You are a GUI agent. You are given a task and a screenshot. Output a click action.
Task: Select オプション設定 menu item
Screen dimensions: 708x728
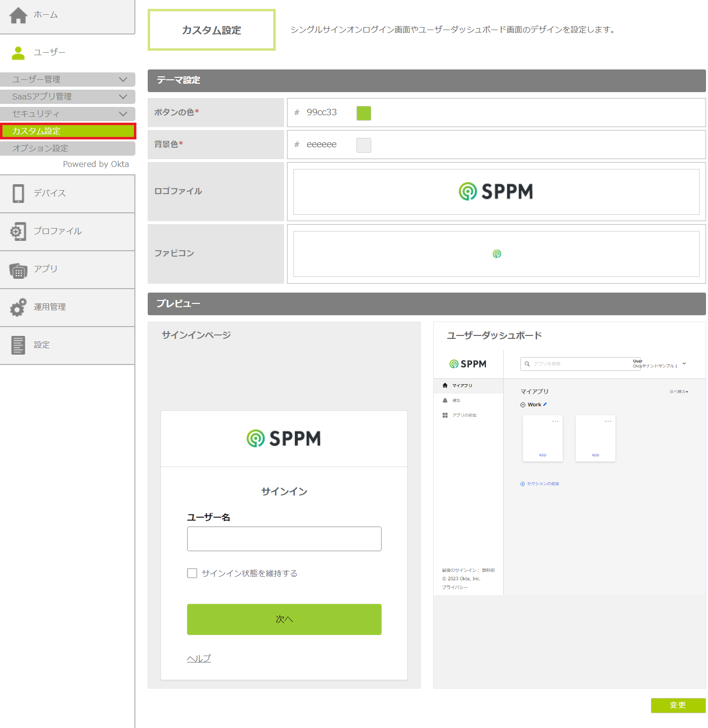point(67,148)
